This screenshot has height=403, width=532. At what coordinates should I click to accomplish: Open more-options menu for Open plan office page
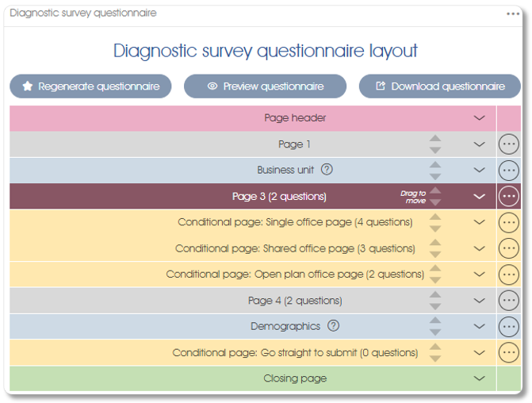click(x=508, y=274)
